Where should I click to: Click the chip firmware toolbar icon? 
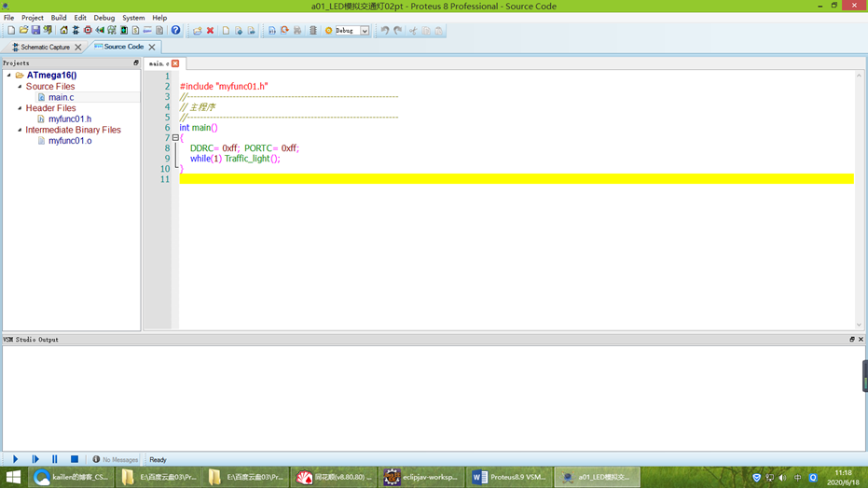click(313, 31)
